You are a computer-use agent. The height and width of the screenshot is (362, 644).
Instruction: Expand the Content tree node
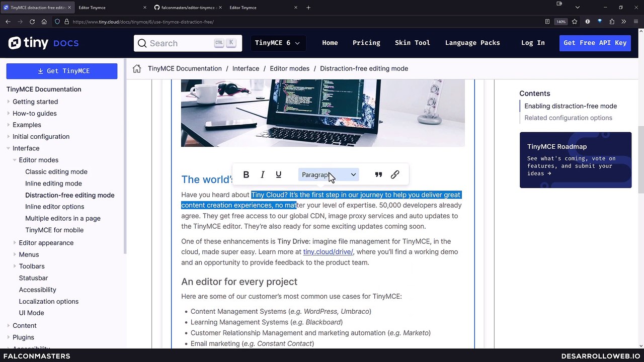point(9,325)
